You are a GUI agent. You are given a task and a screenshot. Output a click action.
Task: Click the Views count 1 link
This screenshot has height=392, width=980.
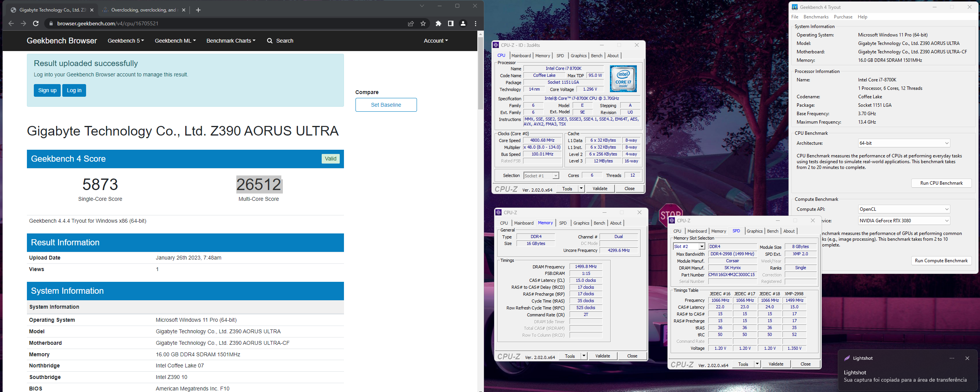157,269
